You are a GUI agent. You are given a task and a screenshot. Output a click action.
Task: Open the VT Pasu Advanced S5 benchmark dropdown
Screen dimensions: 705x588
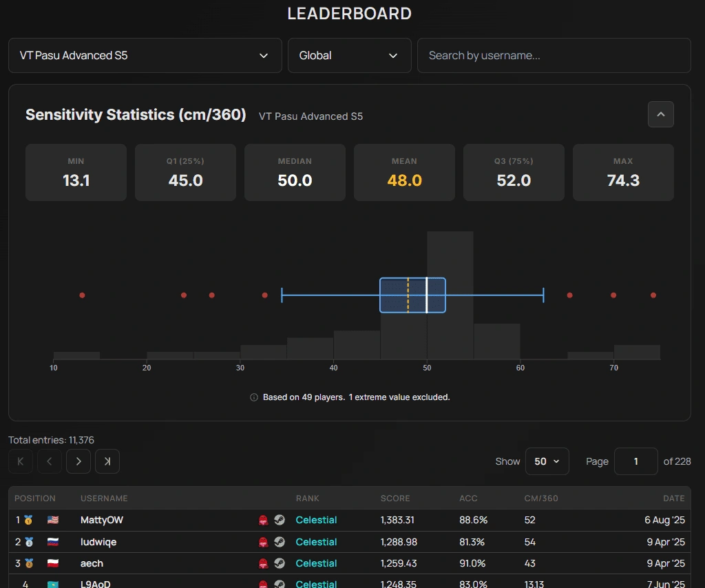145,56
